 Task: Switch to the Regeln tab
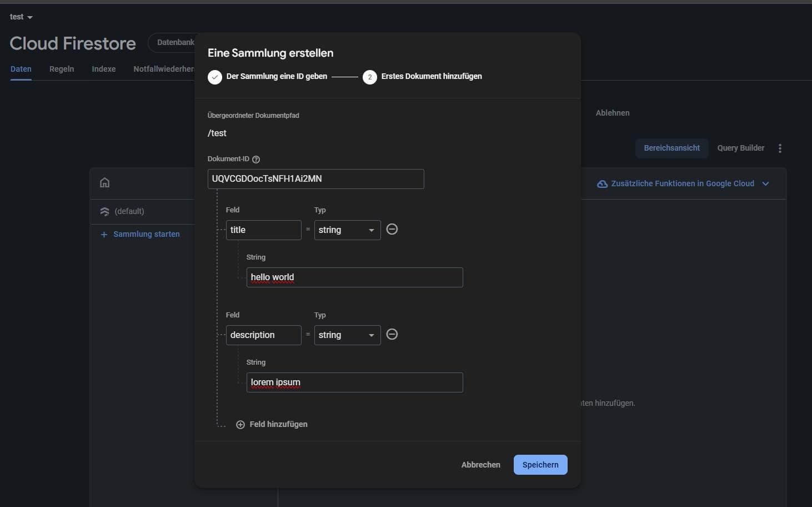61,69
